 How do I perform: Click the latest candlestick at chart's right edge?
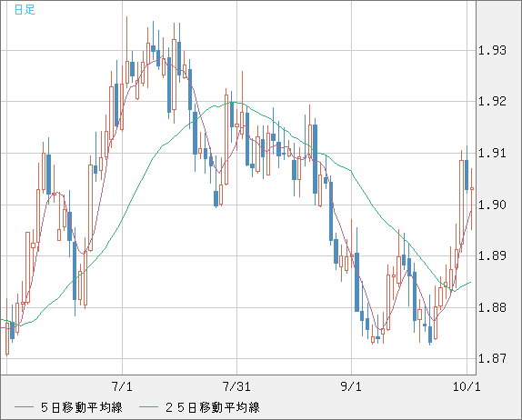472,199
